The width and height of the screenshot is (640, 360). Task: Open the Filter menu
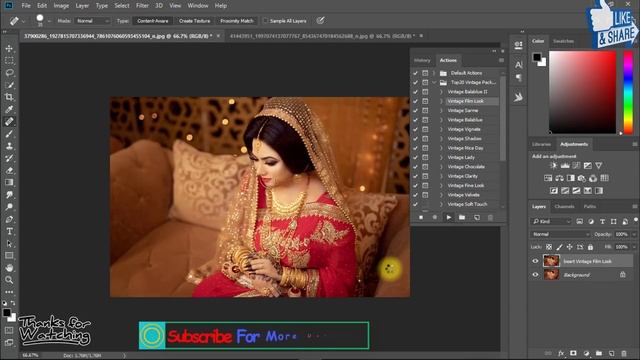pos(142,6)
